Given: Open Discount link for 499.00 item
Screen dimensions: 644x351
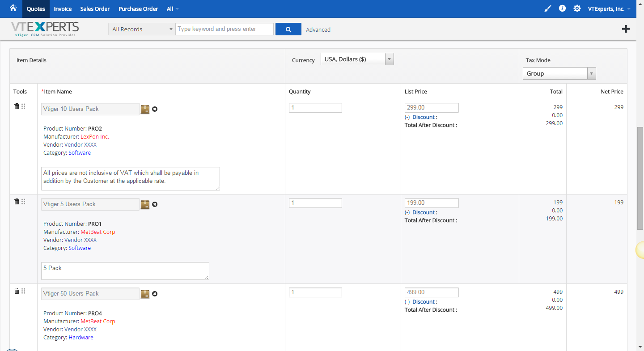Looking at the screenshot, I should pos(423,302).
